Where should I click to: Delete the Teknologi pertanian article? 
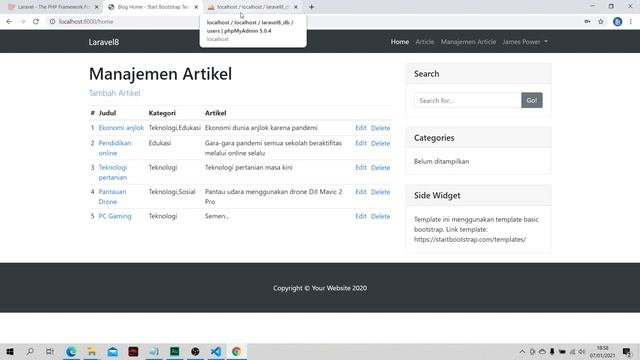380,167
